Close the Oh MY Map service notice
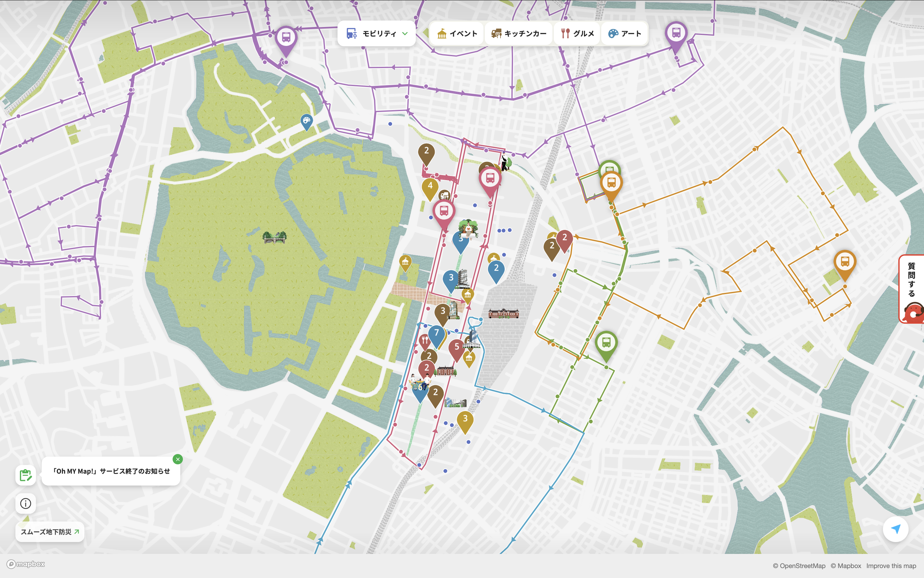 pyautogui.click(x=177, y=459)
